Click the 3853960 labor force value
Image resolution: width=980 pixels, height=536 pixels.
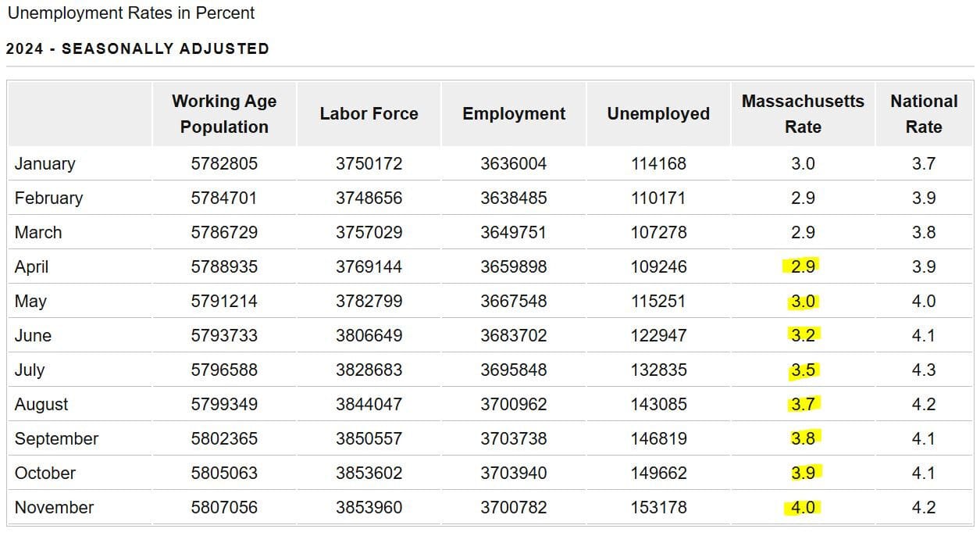(x=369, y=508)
